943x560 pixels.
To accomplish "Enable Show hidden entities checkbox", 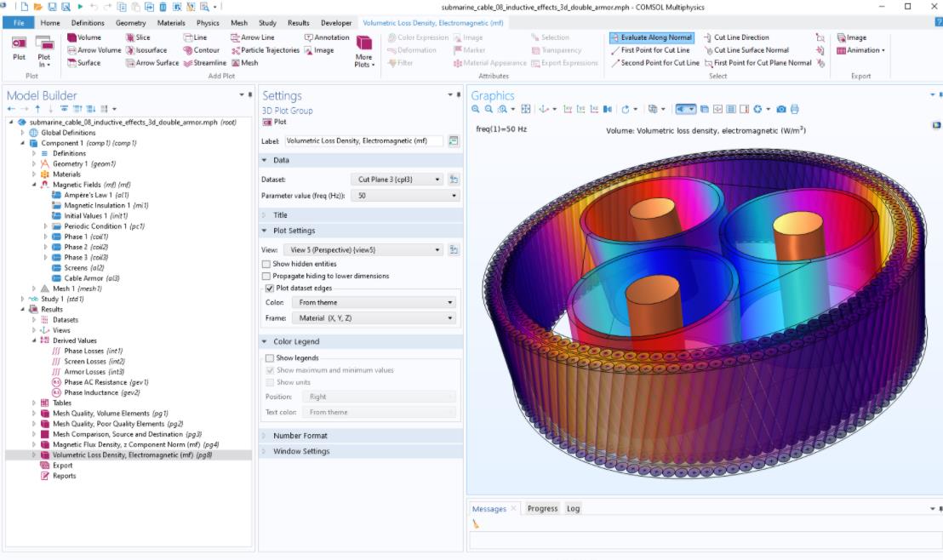I will [266, 264].
